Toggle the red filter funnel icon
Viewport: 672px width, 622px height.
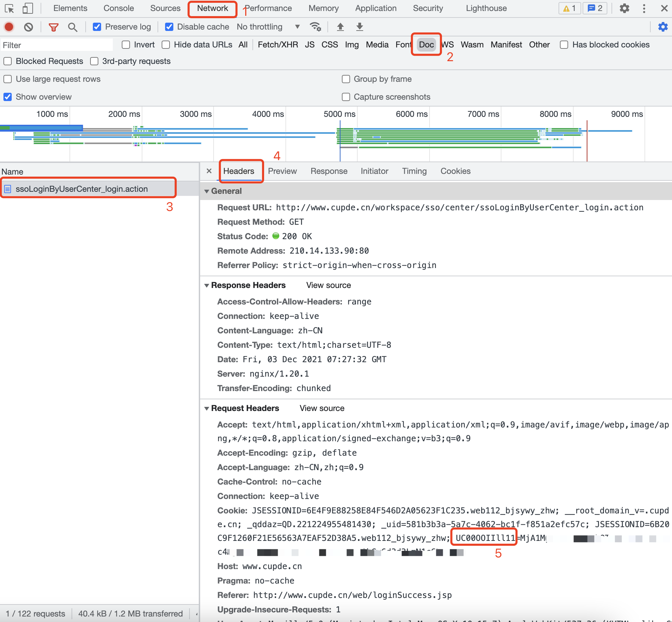53,27
